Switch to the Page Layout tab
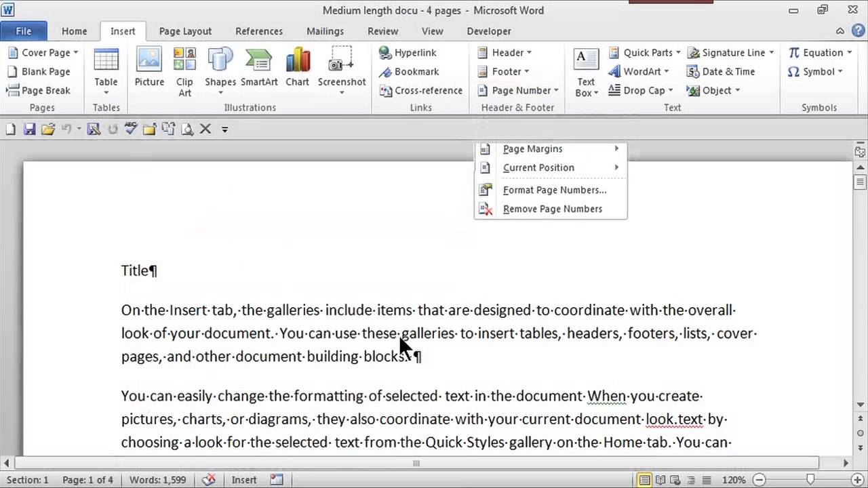Image resolution: width=868 pixels, height=488 pixels. [185, 31]
